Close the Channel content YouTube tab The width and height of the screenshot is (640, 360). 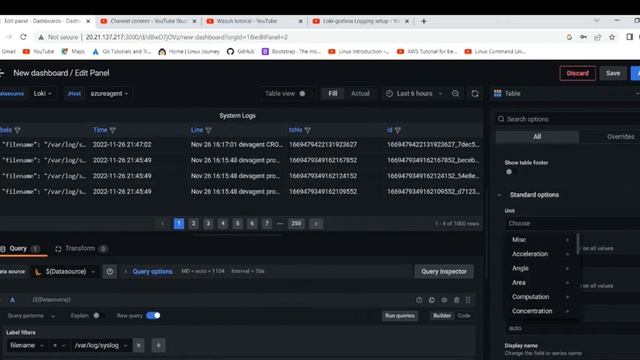pos(194,21)
